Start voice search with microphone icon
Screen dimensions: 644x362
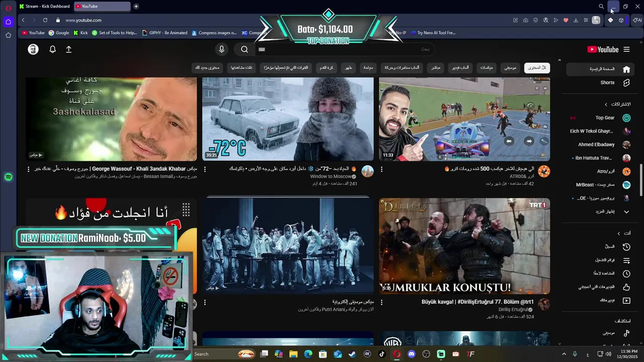click(x=221, y=49)
